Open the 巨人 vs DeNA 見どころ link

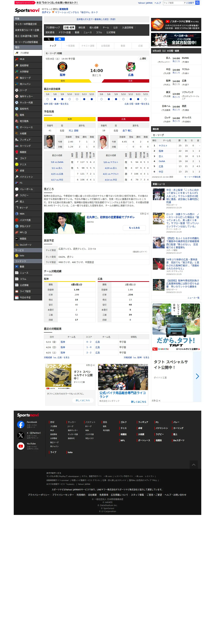pyautogui.click(x=176, y=61)
